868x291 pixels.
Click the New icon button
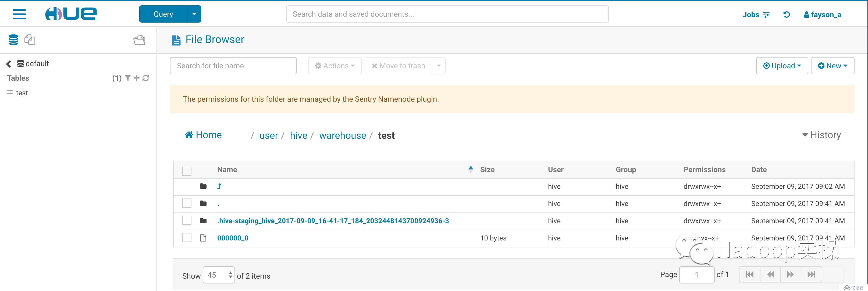tap(831, 66)
